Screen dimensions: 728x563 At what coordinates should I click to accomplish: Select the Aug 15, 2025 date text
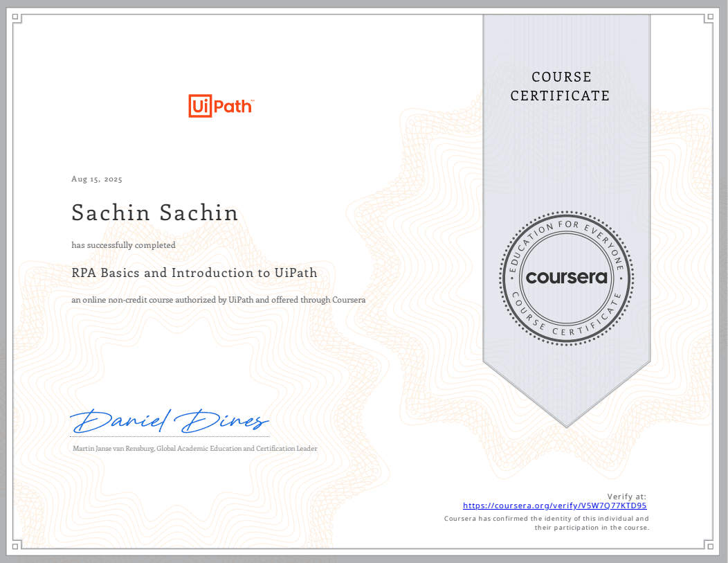(96, 179)
